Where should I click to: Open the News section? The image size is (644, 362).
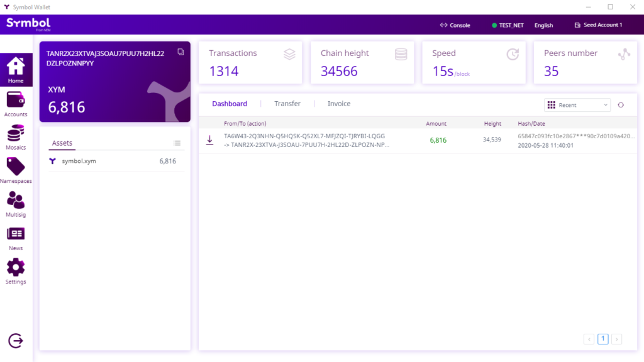16,238
